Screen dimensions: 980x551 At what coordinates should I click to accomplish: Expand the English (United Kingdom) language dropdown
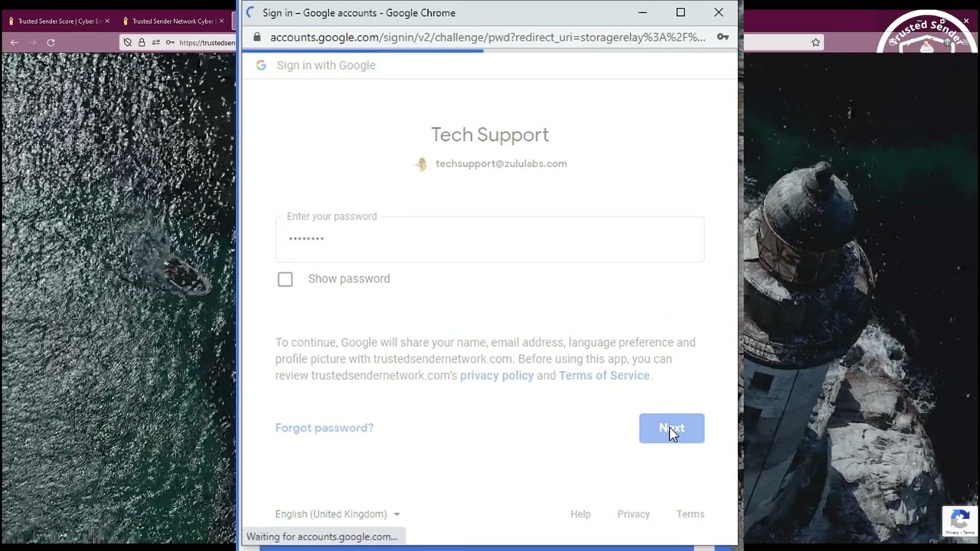pyautogui.click(x=338, y=514)
